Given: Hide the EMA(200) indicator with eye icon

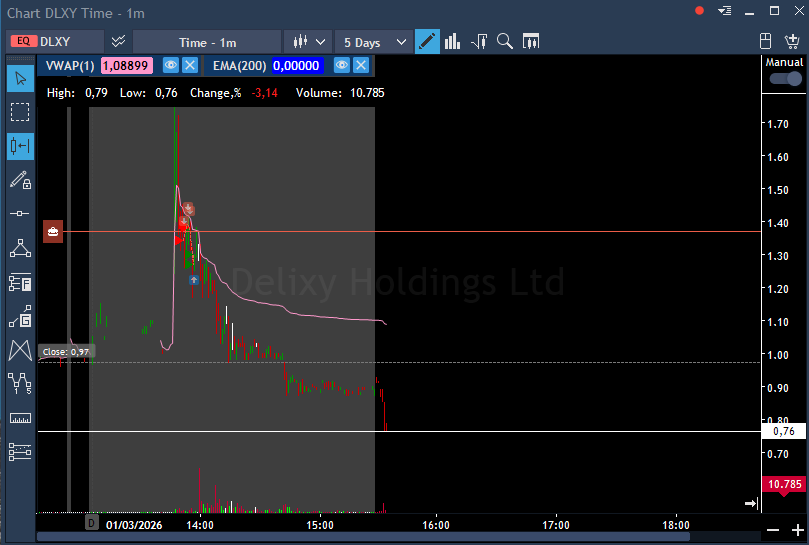Looking at the screenshot, I should [x=342, y=66].
